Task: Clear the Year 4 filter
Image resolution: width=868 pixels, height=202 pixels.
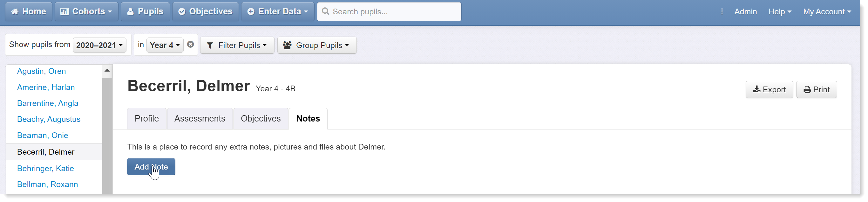Action: point(190,45)
